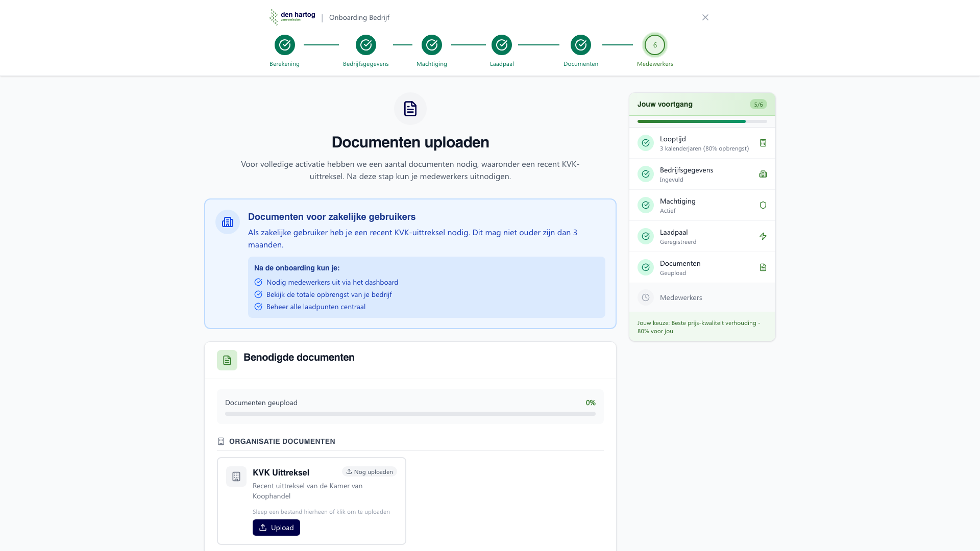Open the Medewerkers step numbered 6
Screen dimensions: 980x551
click(655, 45)
